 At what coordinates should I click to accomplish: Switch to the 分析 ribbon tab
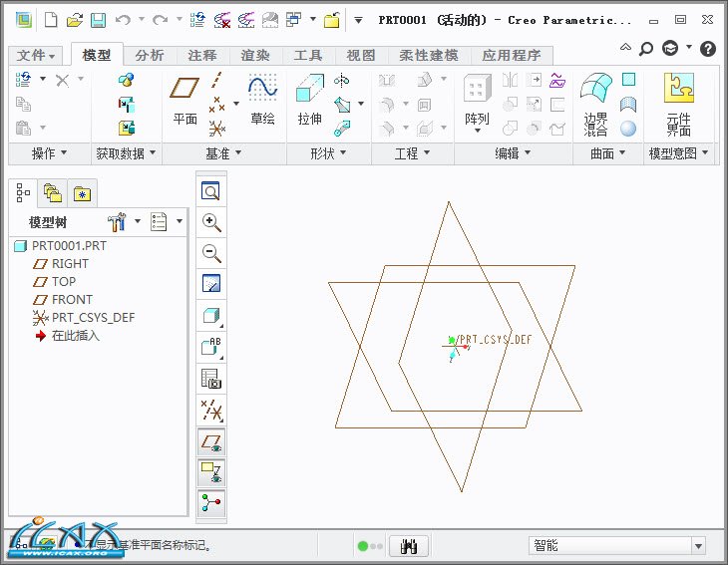(x=150, y=56)
